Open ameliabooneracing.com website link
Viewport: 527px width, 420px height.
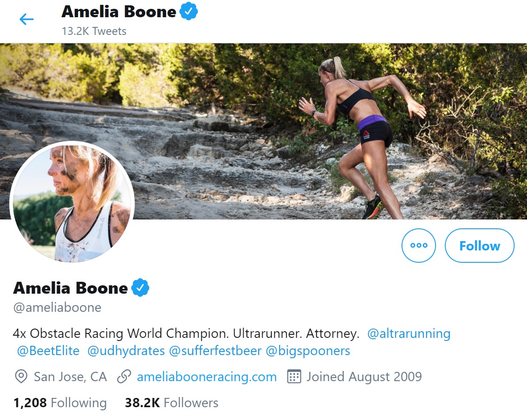207,377
